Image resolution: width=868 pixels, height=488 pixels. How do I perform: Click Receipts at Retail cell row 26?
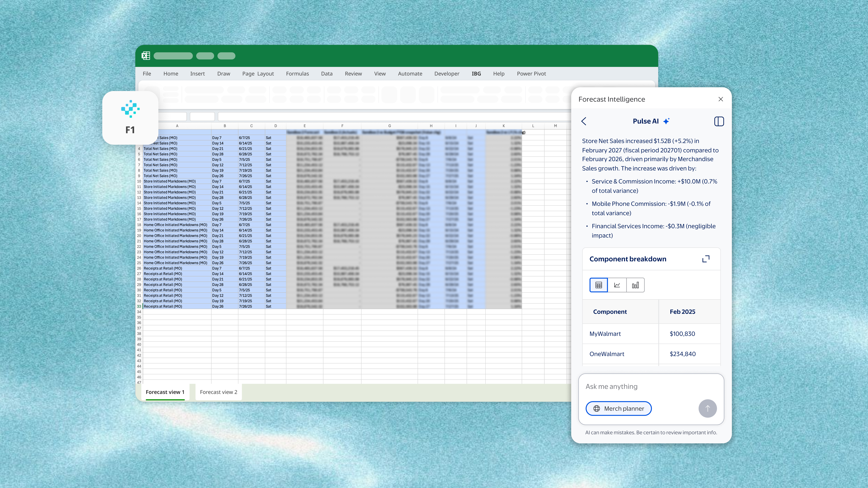pyautogui.click(x=177, y=268)
